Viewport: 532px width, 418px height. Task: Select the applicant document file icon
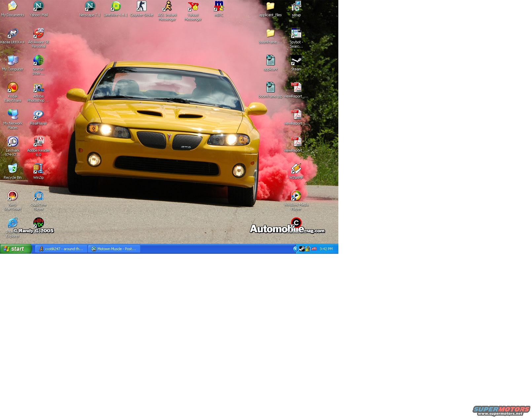coord(270,63)
